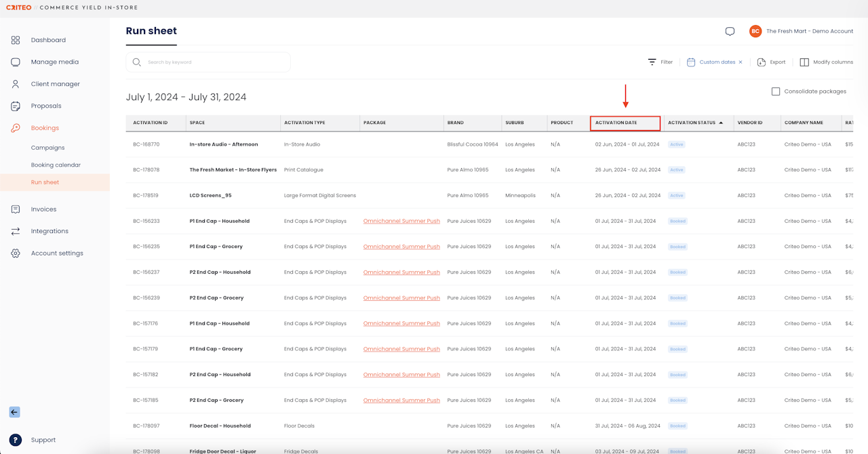Click the Integrations arrows icon
Viewport: 868px width, 454px height.
16,231
